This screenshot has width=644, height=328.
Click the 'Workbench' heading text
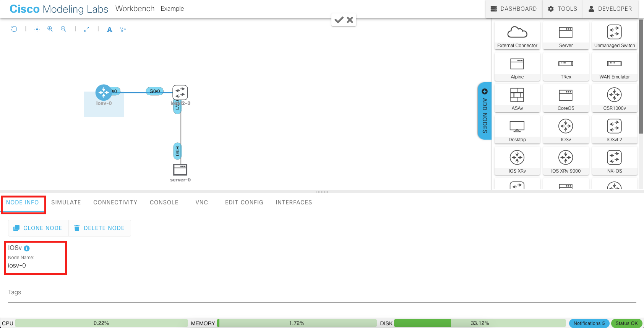(x=135, y=8)
